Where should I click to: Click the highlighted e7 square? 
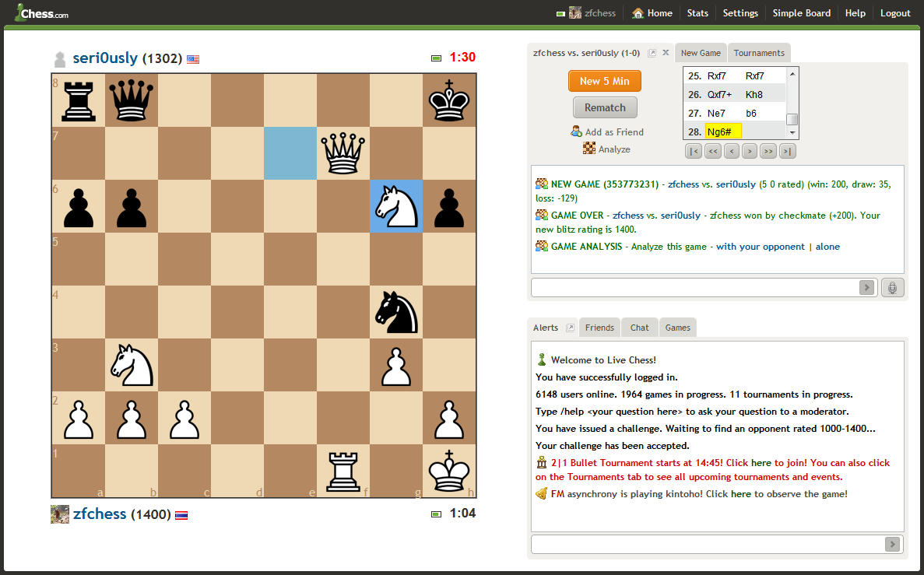(290, 153)
